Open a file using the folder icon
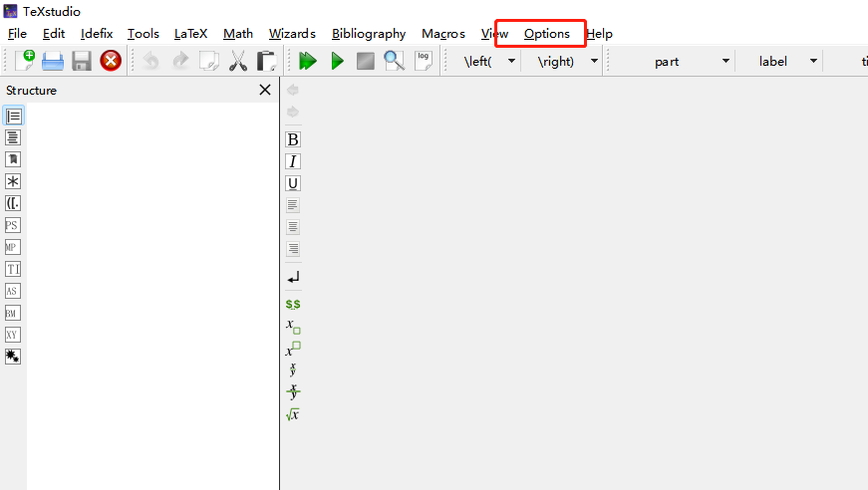The height and width of the screenshot is (490, 868). (x=53, y=61)
